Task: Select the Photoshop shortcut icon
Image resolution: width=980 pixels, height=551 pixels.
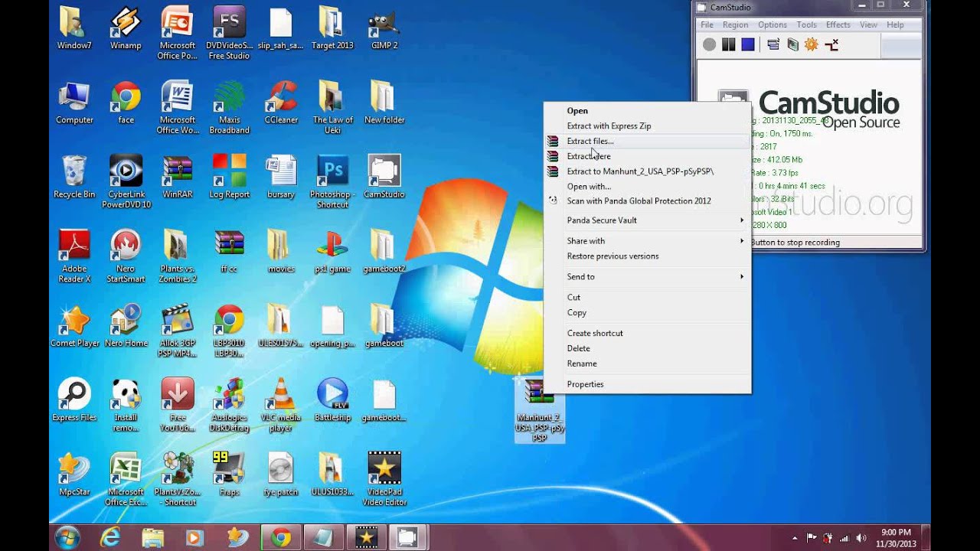Action: [332, 181]
